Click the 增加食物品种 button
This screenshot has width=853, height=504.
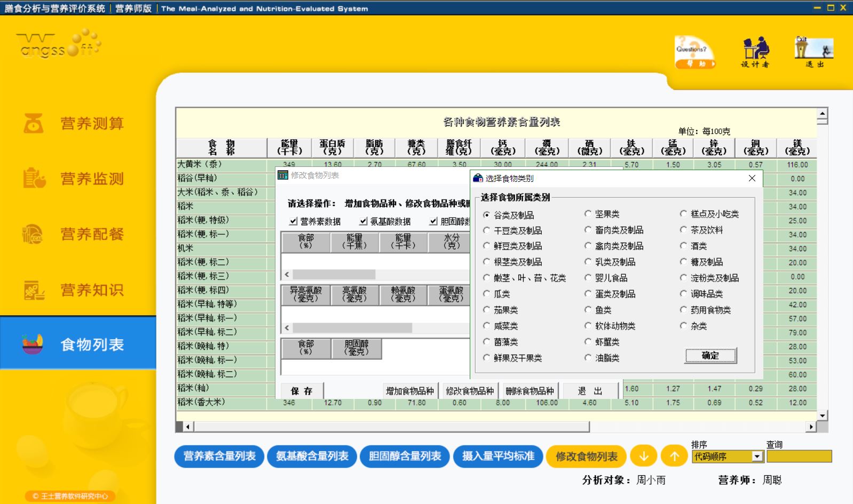[410, 391]
